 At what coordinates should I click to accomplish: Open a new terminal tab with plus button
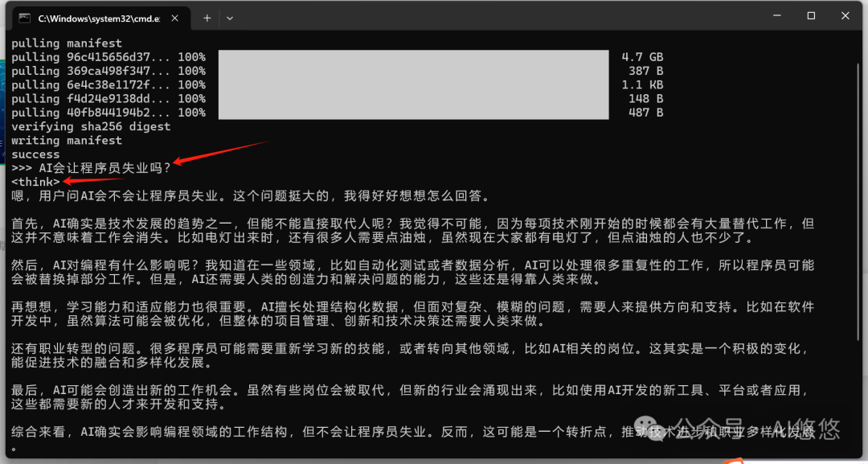207,18
